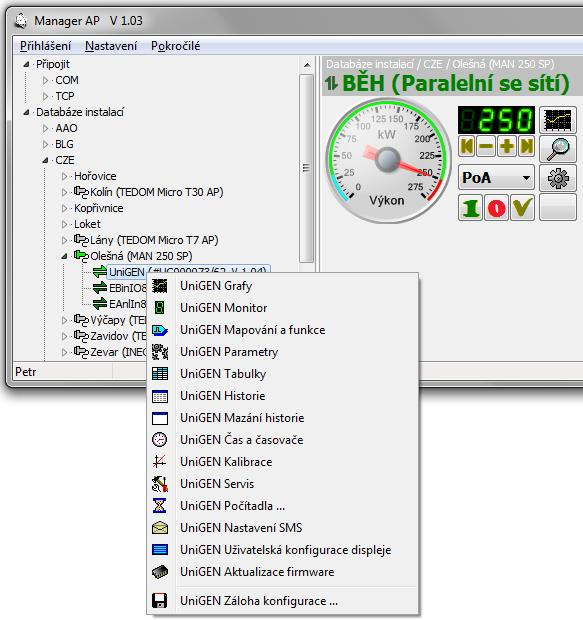The height and width of the screenshot is (620, 583).
Task: Collapse the CZE tree node
Action: coord(45,161)
